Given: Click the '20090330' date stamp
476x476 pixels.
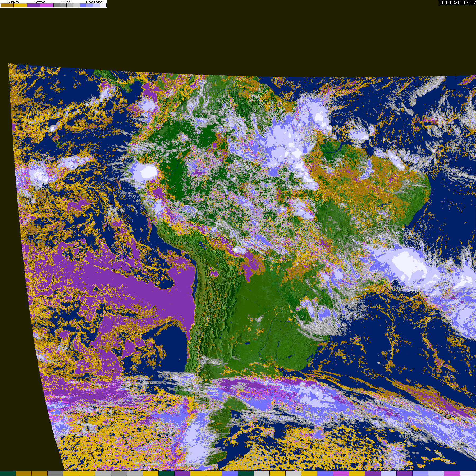Looking at the screenshot, I should (x=450, y=3).
